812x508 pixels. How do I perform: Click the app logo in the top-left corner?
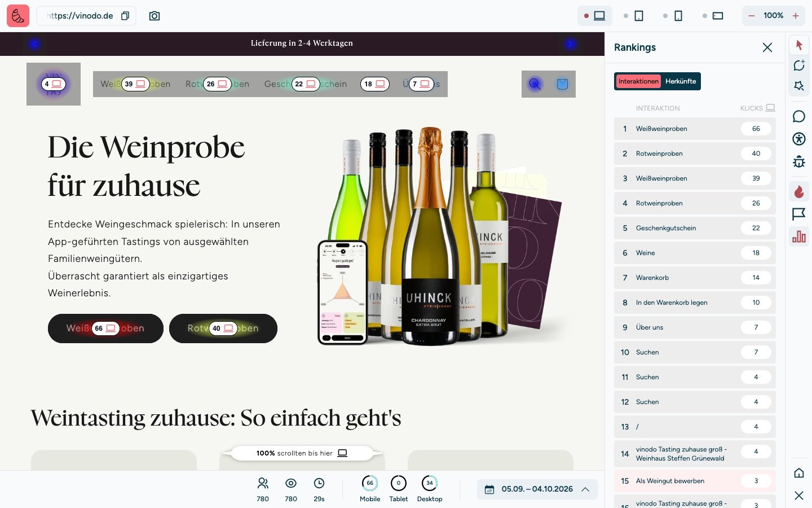click(x=18, y=16)
